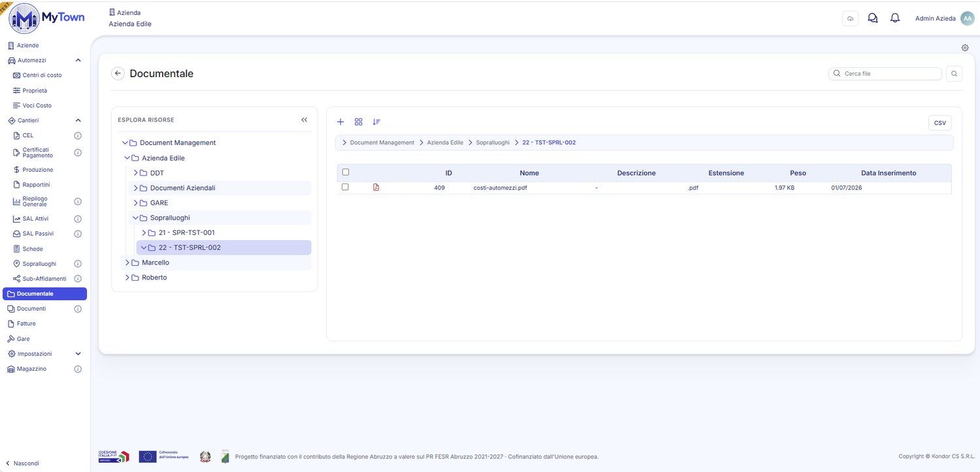
Task: Switch to grid view icon
Action: [358, 122]
